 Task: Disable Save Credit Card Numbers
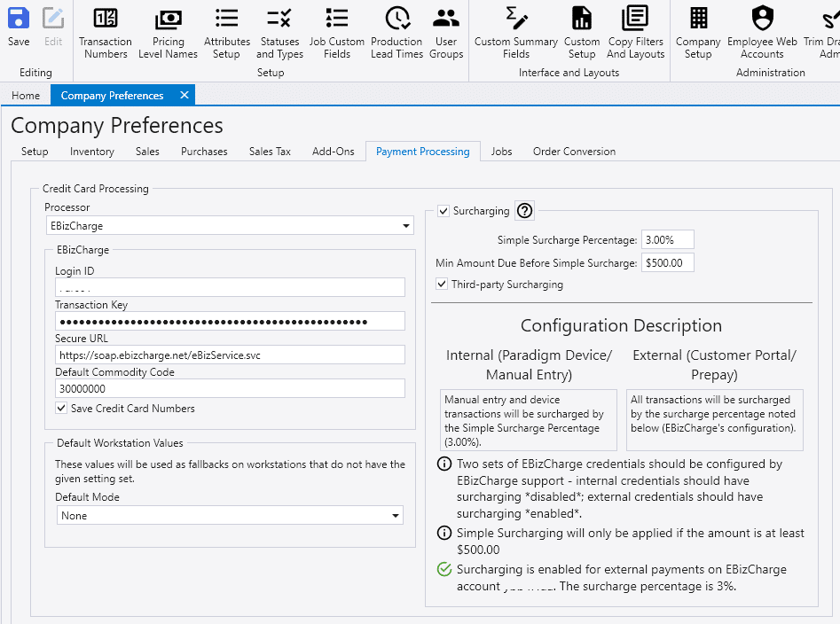pos(61,409)
